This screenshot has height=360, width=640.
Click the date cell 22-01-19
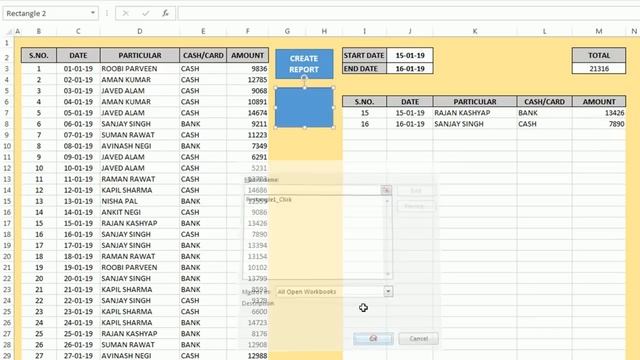pos(78,300)
